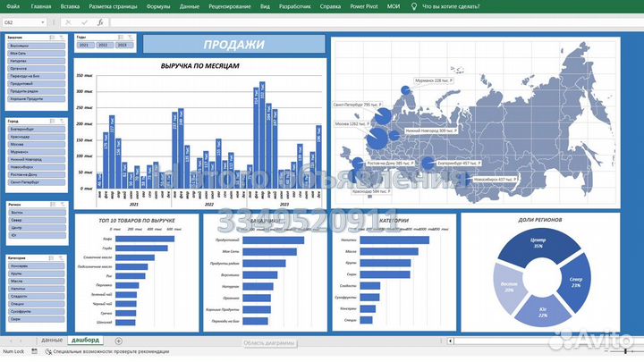Switch to the Вставка ribbon tab

[70, 6]
